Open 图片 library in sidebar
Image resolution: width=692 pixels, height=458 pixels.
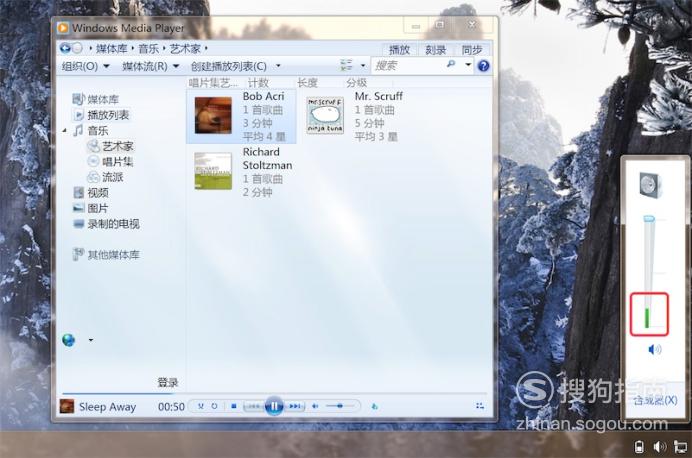(90, 208)
